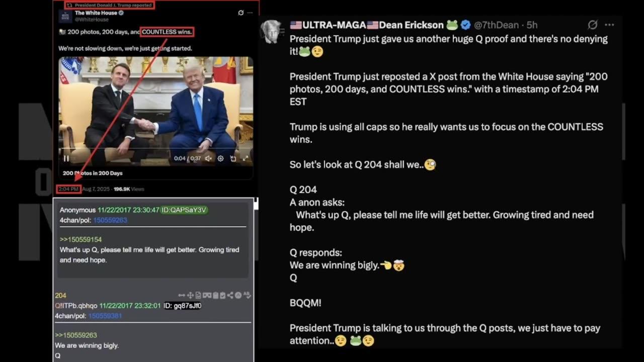Mute the video using speaker icon
This screenshot has height=362, width=644.
coord(208,158)
